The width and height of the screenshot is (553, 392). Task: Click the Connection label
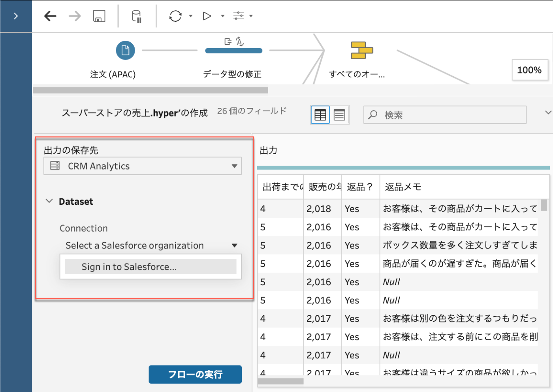[84, 228]
